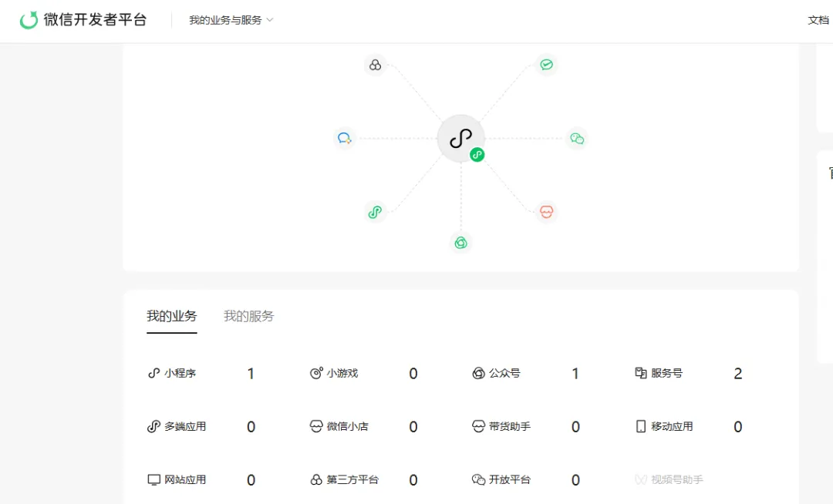Open the 小游戏 business entry
The width and height of the screenshot is (833, 504).
[342, 373]
